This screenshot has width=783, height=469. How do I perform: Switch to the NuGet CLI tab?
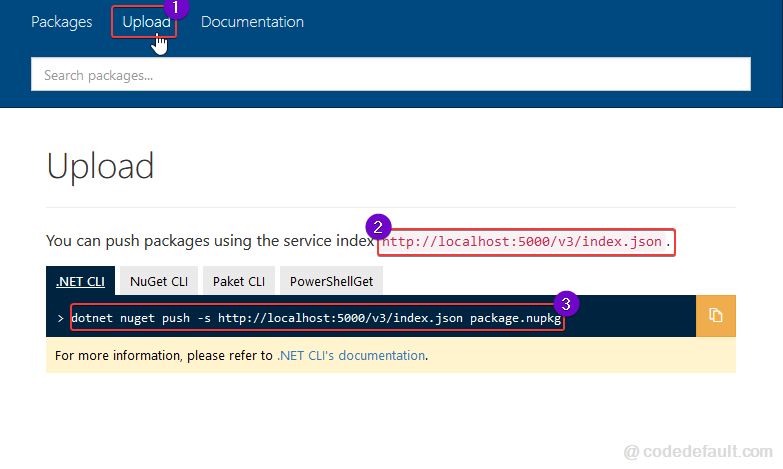[x=159, y=281]
